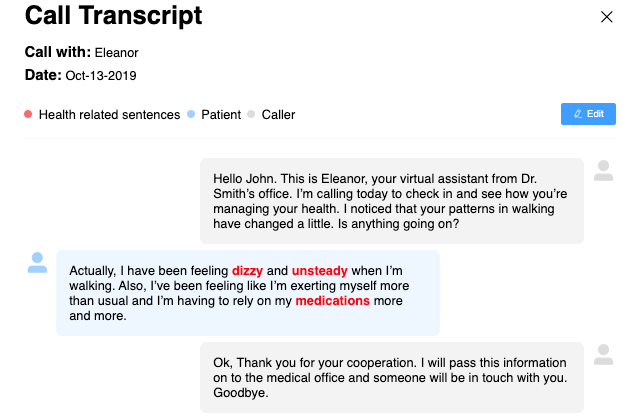Click the blue Edit button
This screenshot has width=639, height=418.
[x=588, y=114]
